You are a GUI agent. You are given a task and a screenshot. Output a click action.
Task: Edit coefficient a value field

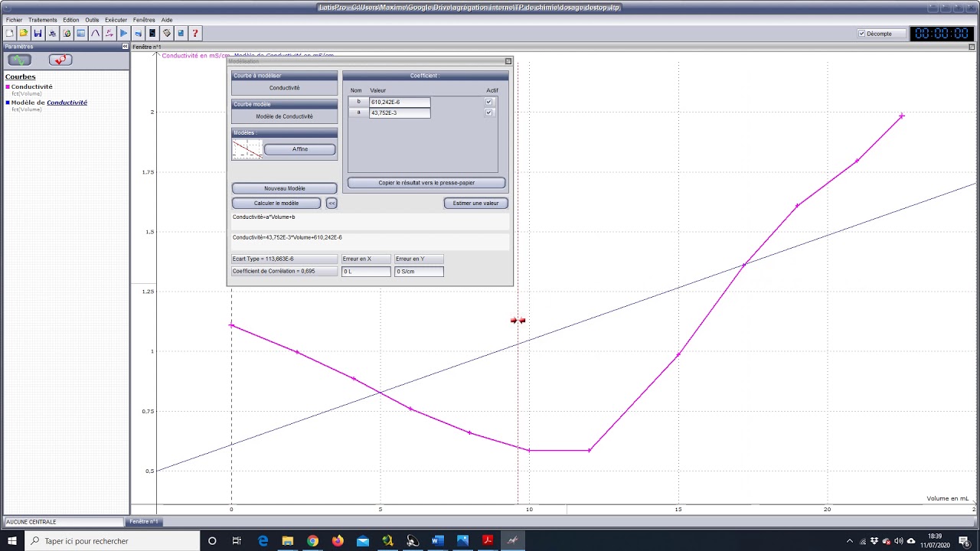tap(399, 112)
